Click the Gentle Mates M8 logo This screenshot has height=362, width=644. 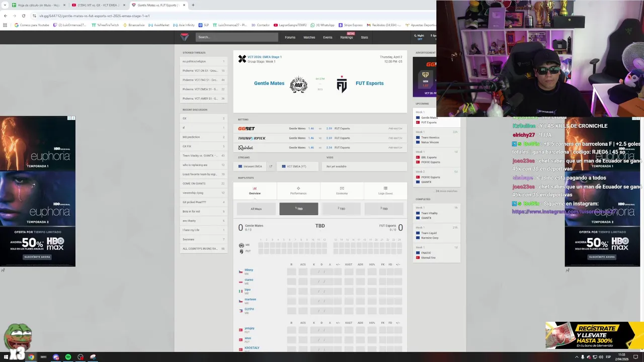tap(298, 84)
